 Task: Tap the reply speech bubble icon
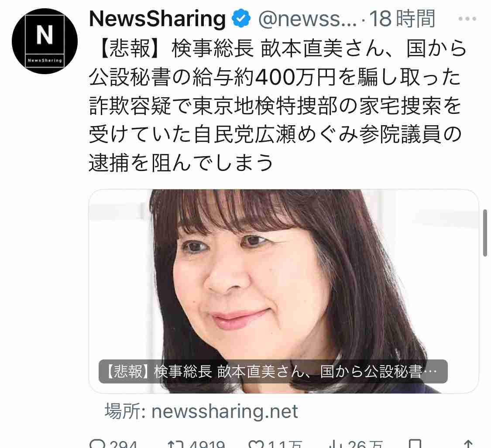click(97, 444)
